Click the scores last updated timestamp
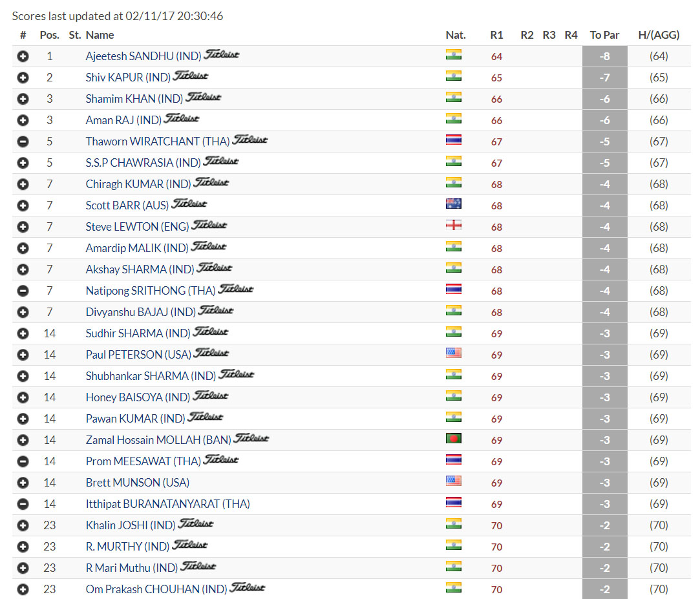This screenshot has height=599, width=700. [118, 16]
